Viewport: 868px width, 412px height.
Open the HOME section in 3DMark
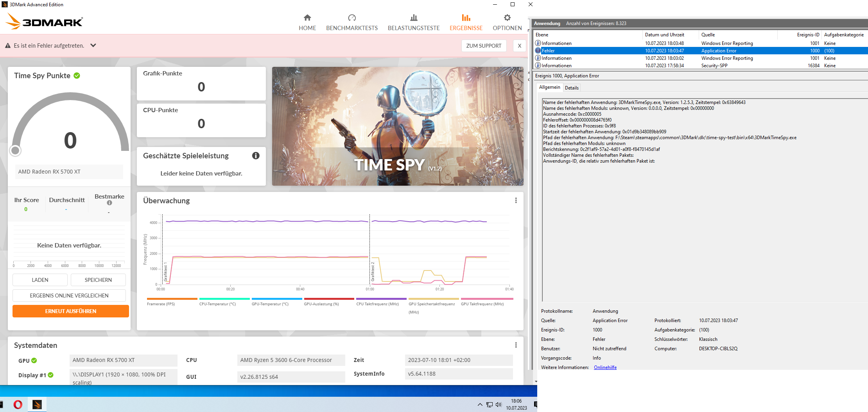[307, 22]
